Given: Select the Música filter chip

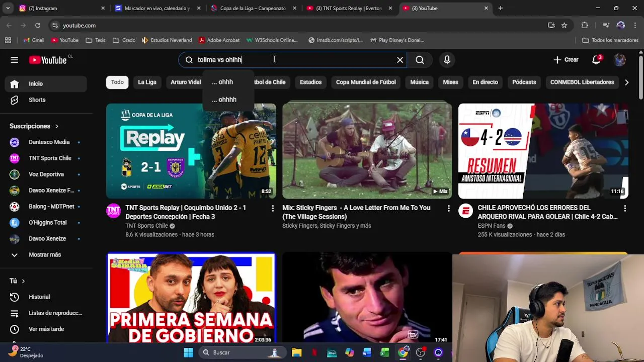Looking at the screenshot, I should point(419,82).
